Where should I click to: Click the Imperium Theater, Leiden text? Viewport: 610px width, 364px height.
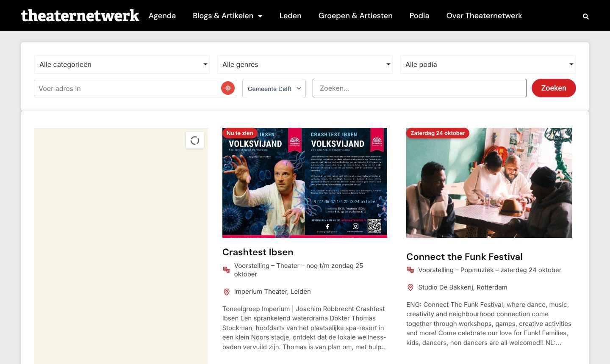(272, 292)
